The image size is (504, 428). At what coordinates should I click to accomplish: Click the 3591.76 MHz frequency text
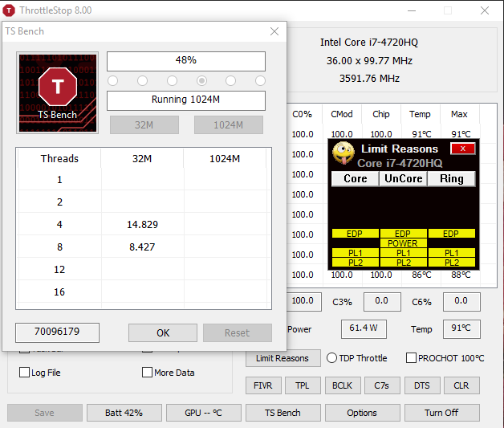coord(369,79)
